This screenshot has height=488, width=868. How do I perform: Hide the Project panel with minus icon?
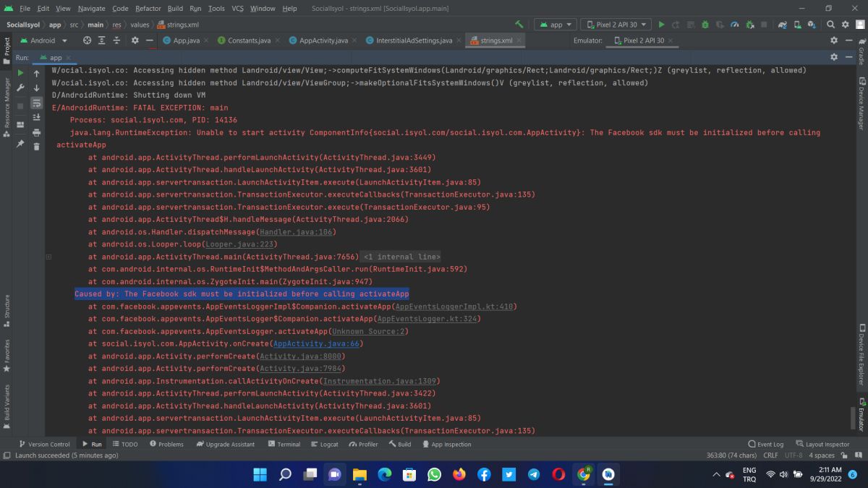point(149,40)
